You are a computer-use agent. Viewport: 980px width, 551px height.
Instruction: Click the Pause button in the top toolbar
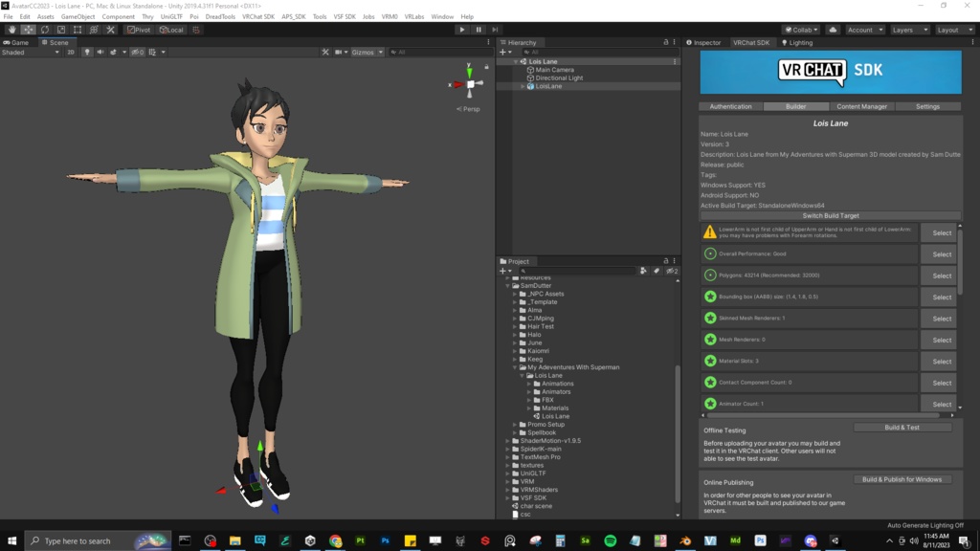click(479, 29)
